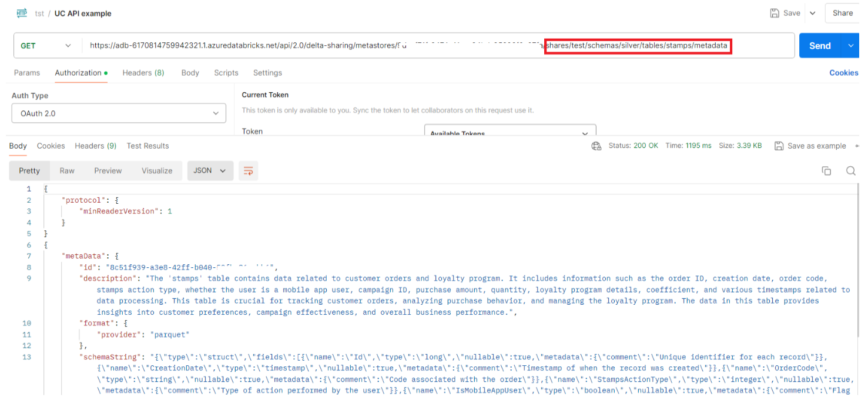
Task: Click the "provider": "parquet" line
Action: click(x=143, y=335)
